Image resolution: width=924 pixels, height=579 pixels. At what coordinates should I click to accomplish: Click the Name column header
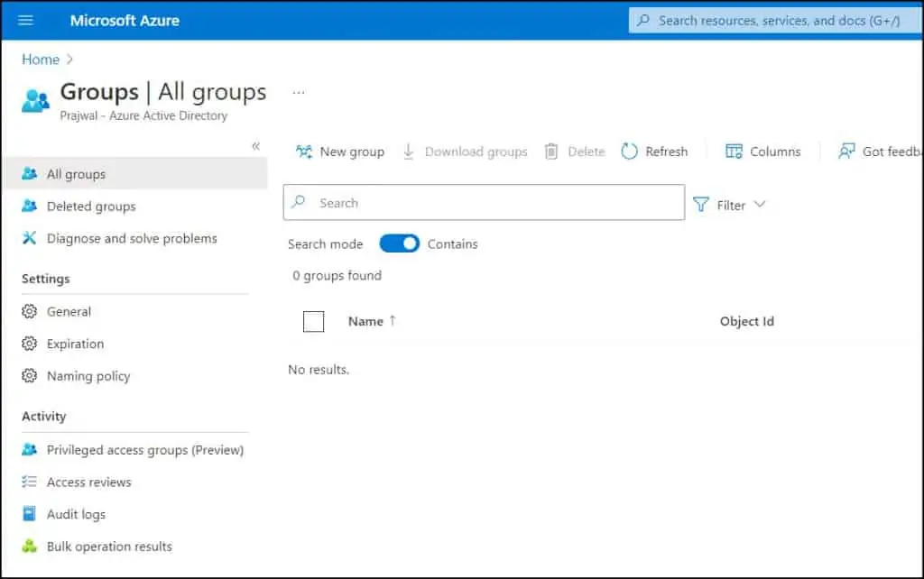(x=365, y=321)
